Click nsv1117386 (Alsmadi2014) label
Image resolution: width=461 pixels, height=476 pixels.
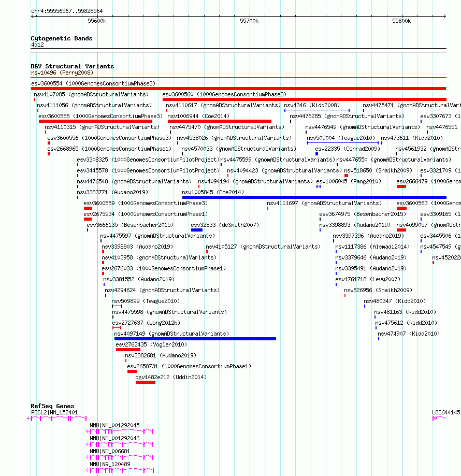[372, 247]
